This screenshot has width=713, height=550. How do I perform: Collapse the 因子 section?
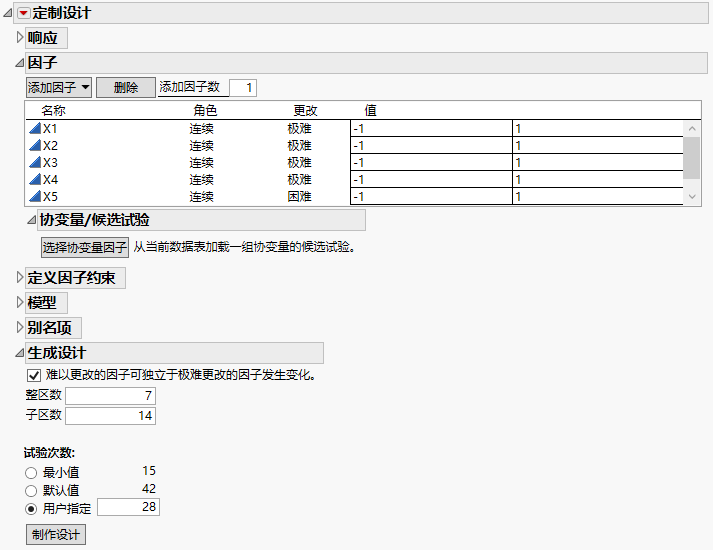[x=20, y=63]
